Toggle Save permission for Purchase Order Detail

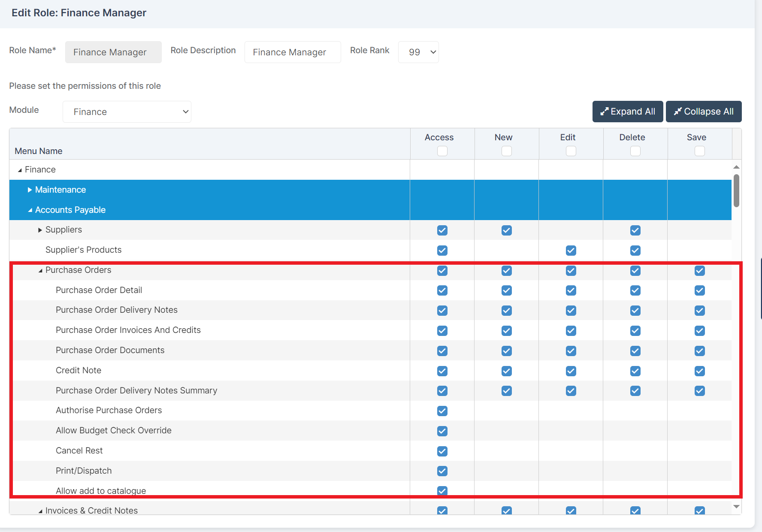click(x=699, y=290)
